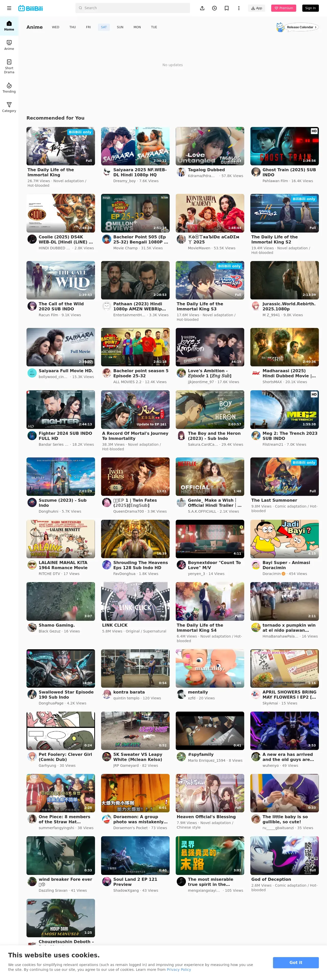This screenshot has width=327, height=980.
Task: Click the upload icon in header
Action: pos(202,8)
